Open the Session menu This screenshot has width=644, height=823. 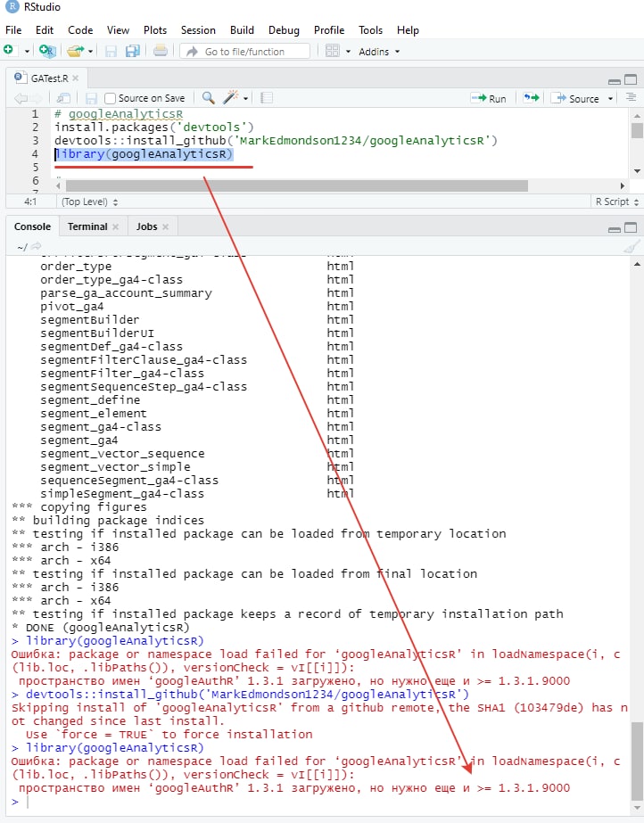(198, 30)
